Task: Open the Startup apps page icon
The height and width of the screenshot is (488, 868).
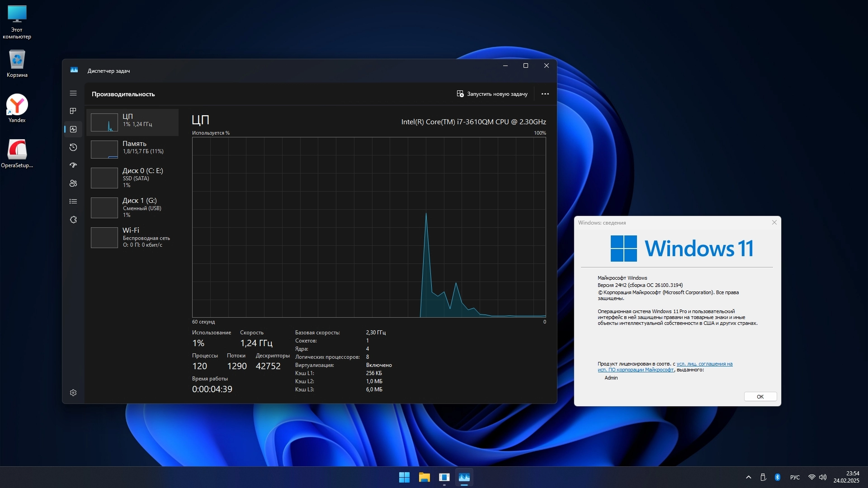Action: [x=73, y=165]
